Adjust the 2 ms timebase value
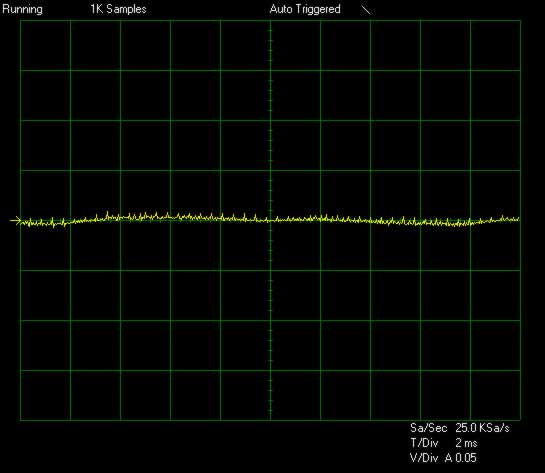 coord(466,443)
